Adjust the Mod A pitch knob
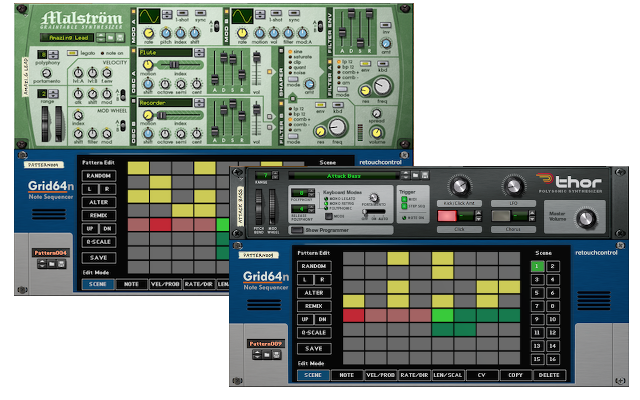This screenshot has height=400, width=640. pos(166,33)
